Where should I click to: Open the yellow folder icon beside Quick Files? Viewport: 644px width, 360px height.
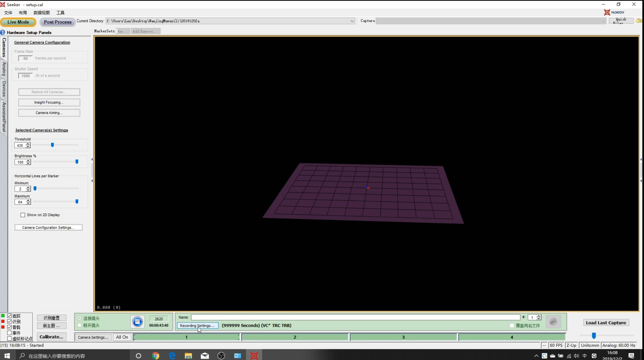pyautogui.click(x=638, y=21)
